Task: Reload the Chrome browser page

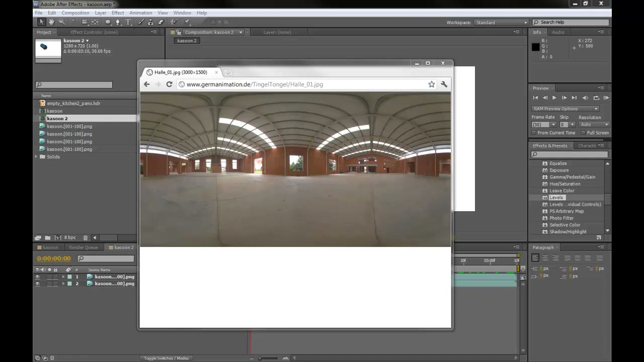Action: pyautogui.click(x=169, y=84)
